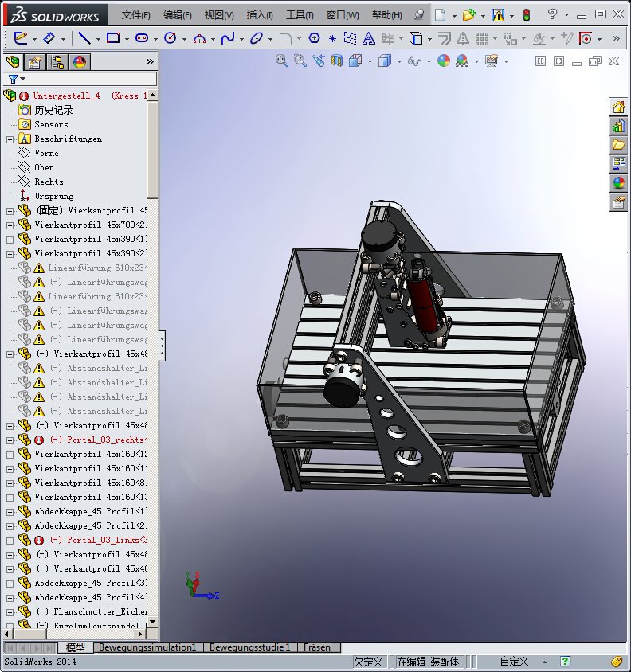Select the Rechts plane

[49, 182]
